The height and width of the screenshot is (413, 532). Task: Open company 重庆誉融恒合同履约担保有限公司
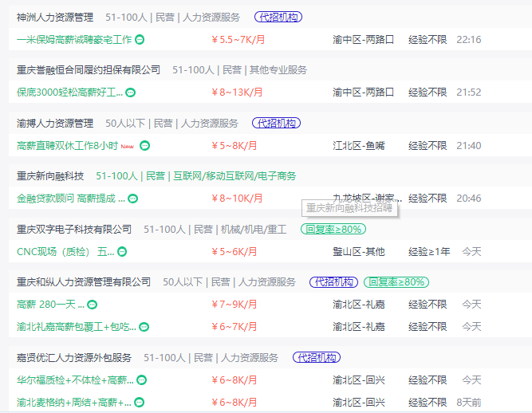coord(89,70)
